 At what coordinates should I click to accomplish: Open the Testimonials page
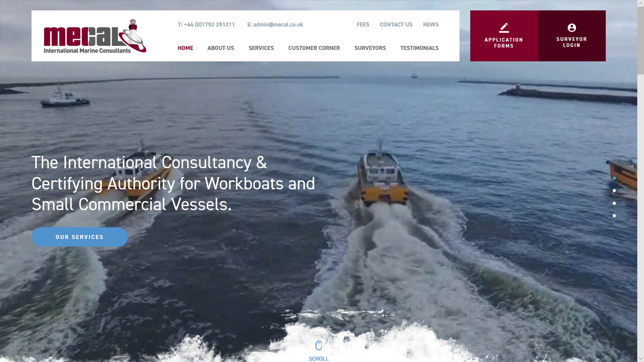tap(419, 48)
